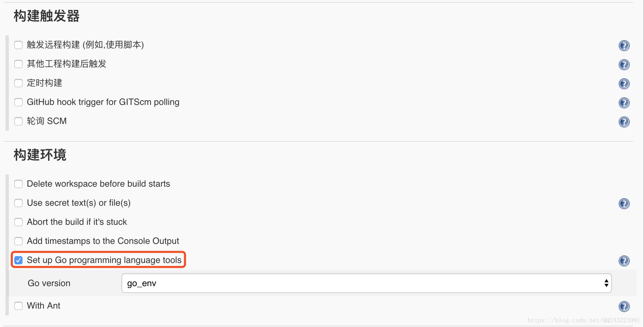Enable Add timestamps to the Console Output

[18, 241]
